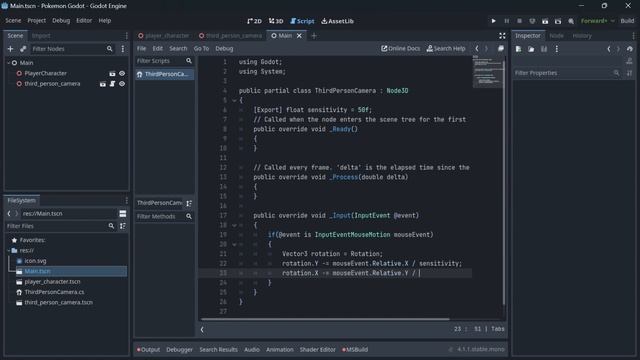This screenshot has height=360, width=640.
Task: Open the FileSystem dock options menu
Action: coord(127,200)
